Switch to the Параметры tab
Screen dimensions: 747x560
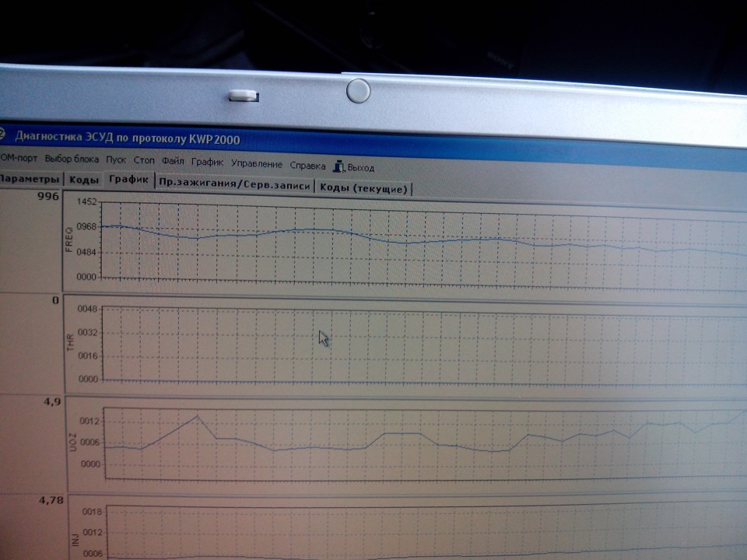coord(30,179)
